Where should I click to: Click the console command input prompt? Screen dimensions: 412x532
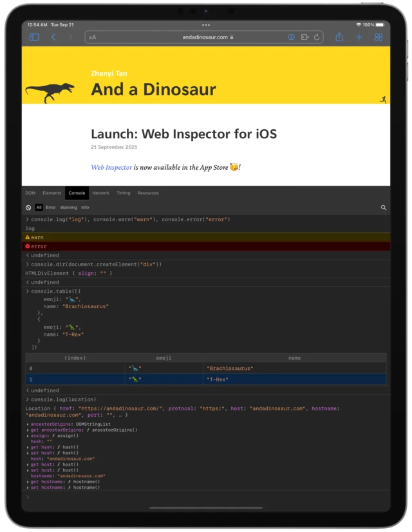(206, 497)
